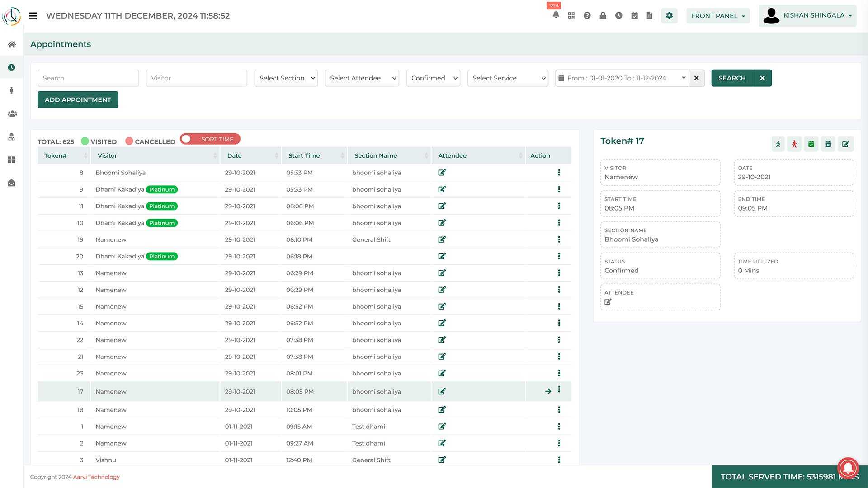Click the red standing person icon

tap(794, 144)
